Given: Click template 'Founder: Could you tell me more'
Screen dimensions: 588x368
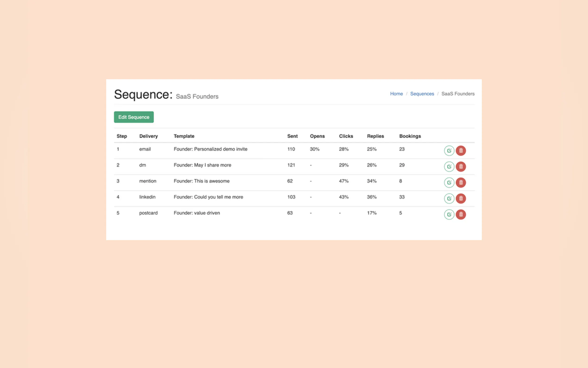Looking at the screenshot, I should [x=208, y=197].
